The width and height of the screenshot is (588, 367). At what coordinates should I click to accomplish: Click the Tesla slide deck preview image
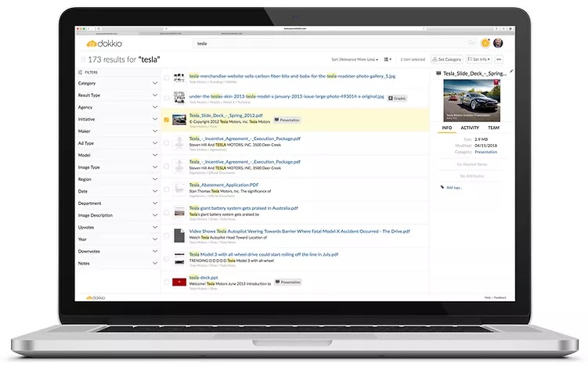(x=472, y=100)
